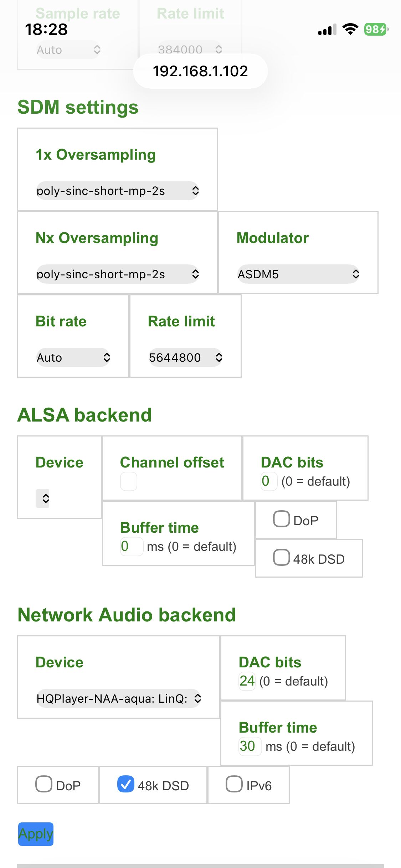This screenshot has width=401, height=868.
Task: Enable 48k DSD in ALSA backend
Action: pyautogui.click(x=281, y=557)
